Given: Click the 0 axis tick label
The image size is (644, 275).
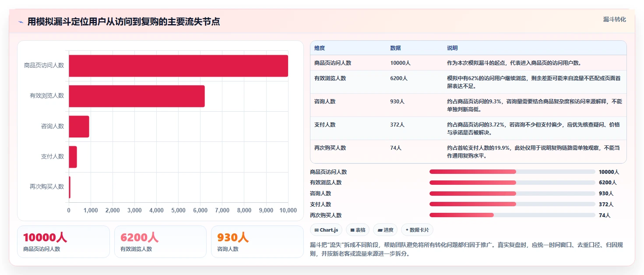Looking at the screenshot, I should 69,210.
